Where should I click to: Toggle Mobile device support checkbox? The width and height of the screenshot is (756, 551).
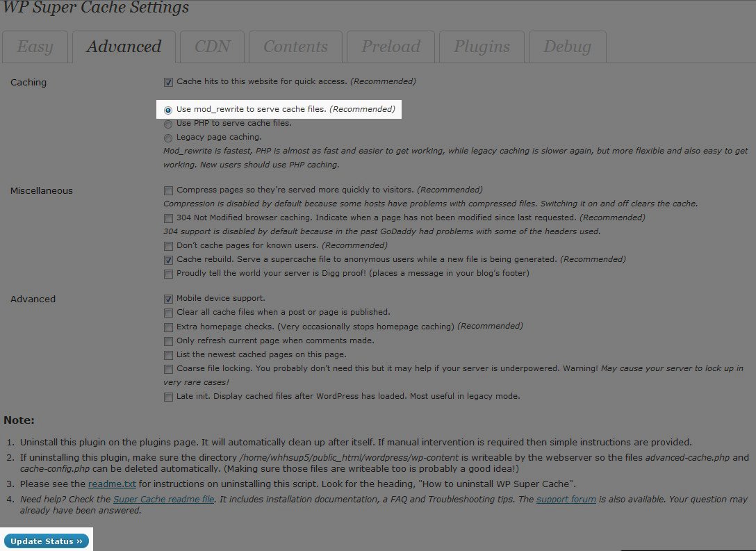coord(168,299)
